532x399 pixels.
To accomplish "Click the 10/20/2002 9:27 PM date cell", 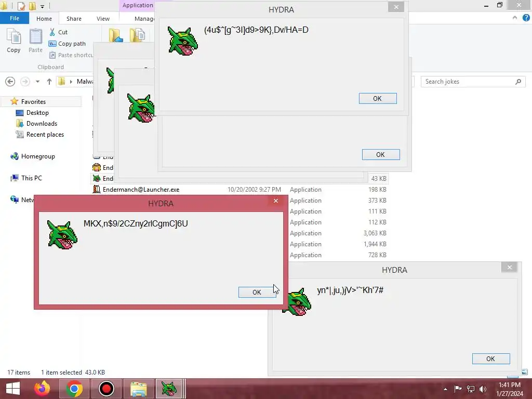I will pos(254,189).
